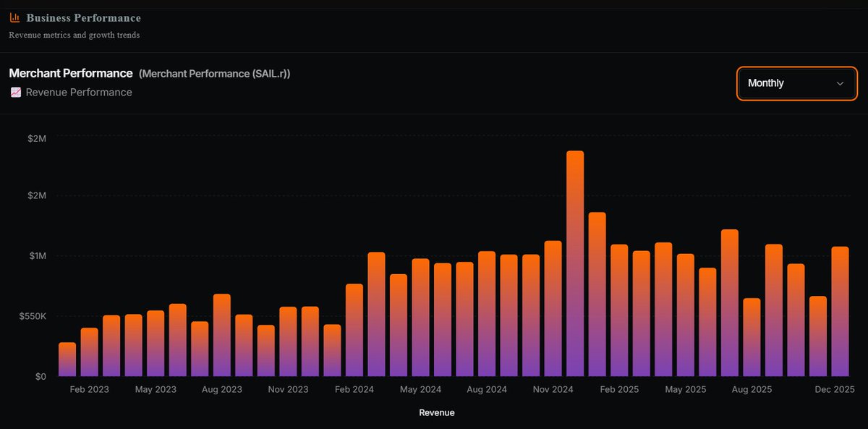Click the 'Nov 2024' x-axis label
Viewport: 868px width, 429px height.
coord(553,390)
